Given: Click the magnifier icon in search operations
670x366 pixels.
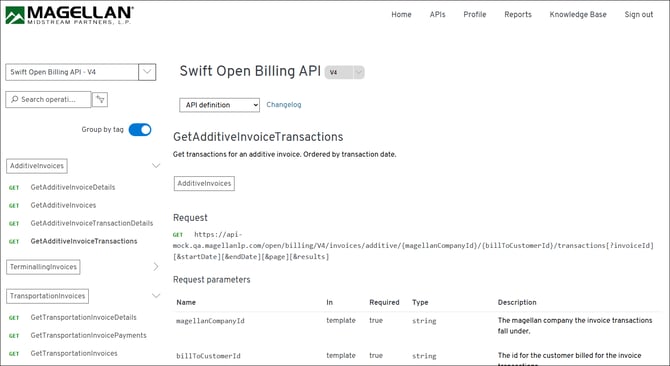Looking at the screenshot, I should [15, 99].
